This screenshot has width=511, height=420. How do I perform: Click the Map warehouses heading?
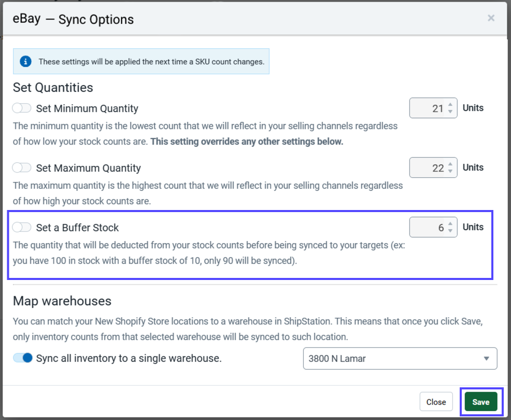tap(62, 301)
